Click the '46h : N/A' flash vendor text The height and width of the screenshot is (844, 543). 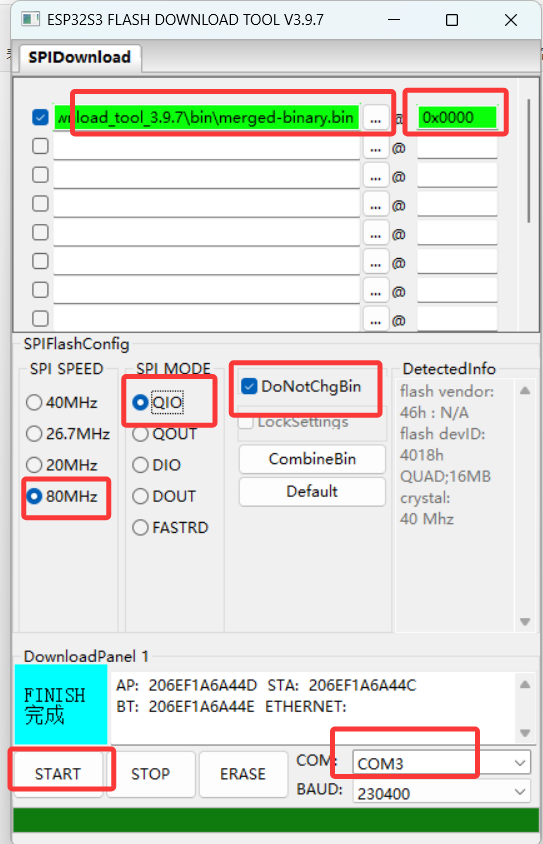pos(434,413)
